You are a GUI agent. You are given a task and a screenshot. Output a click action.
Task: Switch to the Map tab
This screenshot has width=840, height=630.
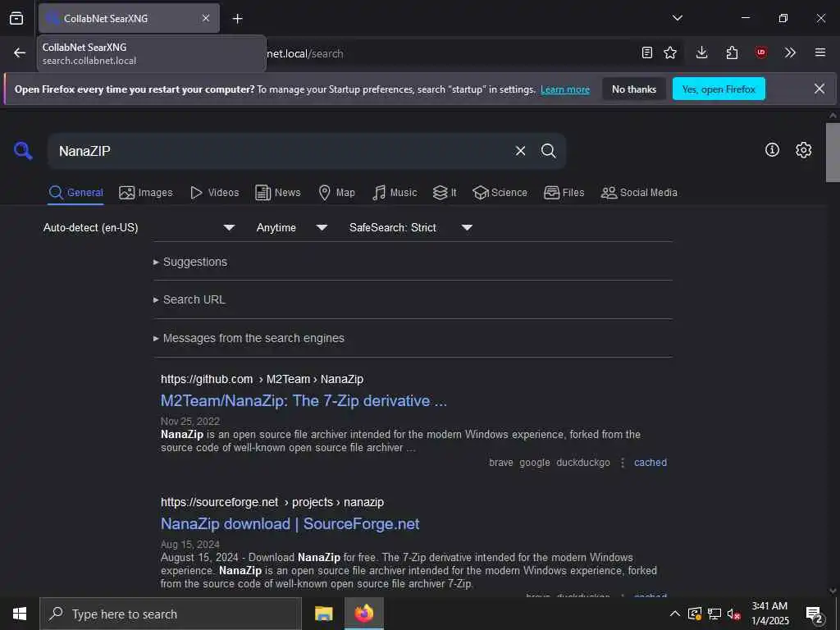tap(336, 192)
